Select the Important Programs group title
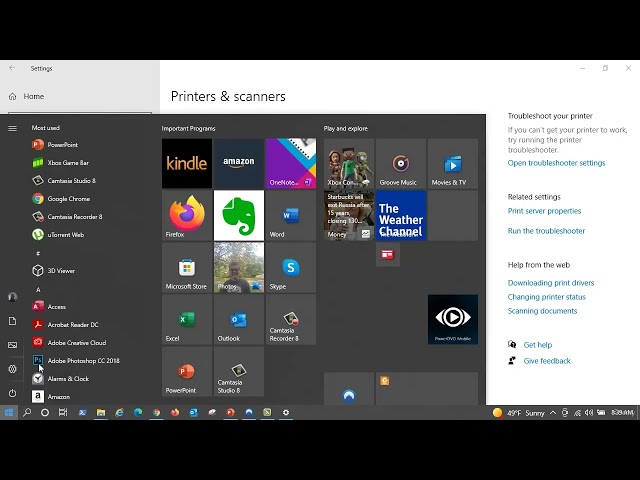This screenshot has width=640, height=480. pyautogui.click(x=188, y=129)
